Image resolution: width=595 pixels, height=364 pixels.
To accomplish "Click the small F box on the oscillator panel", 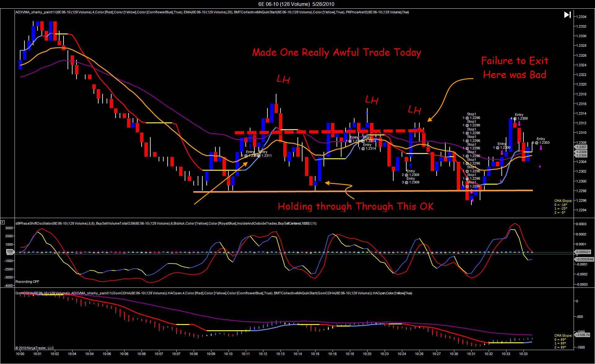I will click(2, 222).
